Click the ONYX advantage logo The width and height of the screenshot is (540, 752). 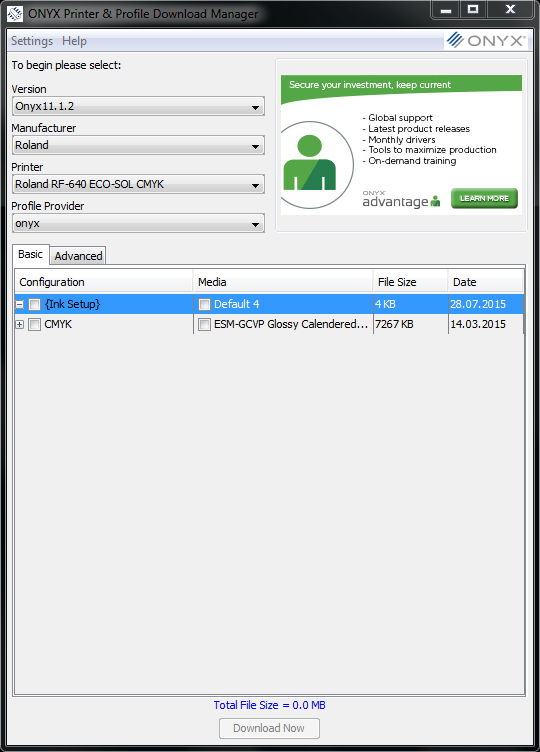401,200
